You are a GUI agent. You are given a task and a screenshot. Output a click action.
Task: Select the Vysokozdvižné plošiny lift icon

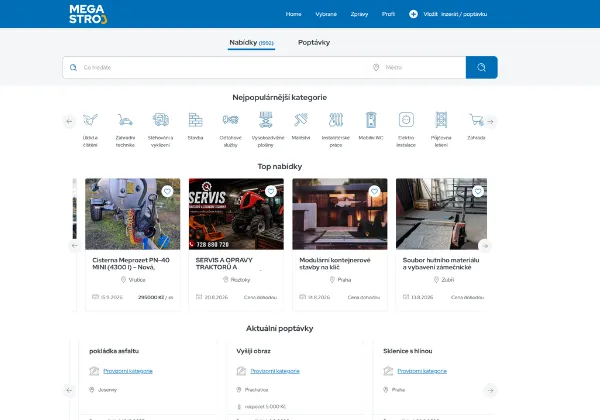point(266,120)
